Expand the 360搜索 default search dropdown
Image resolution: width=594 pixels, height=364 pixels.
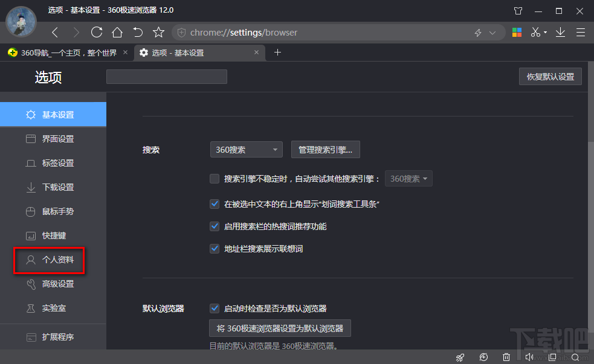coord(246,150)
